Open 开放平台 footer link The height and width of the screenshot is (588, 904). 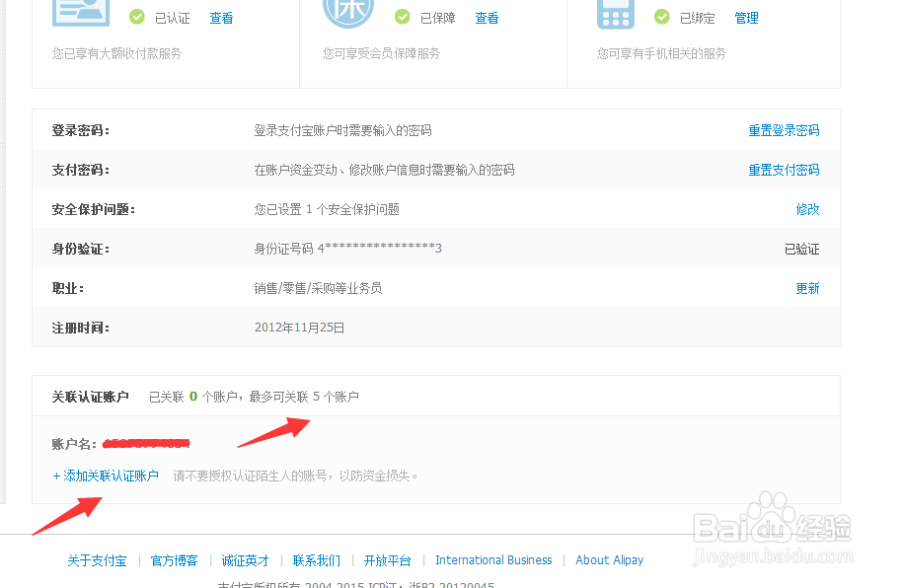(388, 560)
